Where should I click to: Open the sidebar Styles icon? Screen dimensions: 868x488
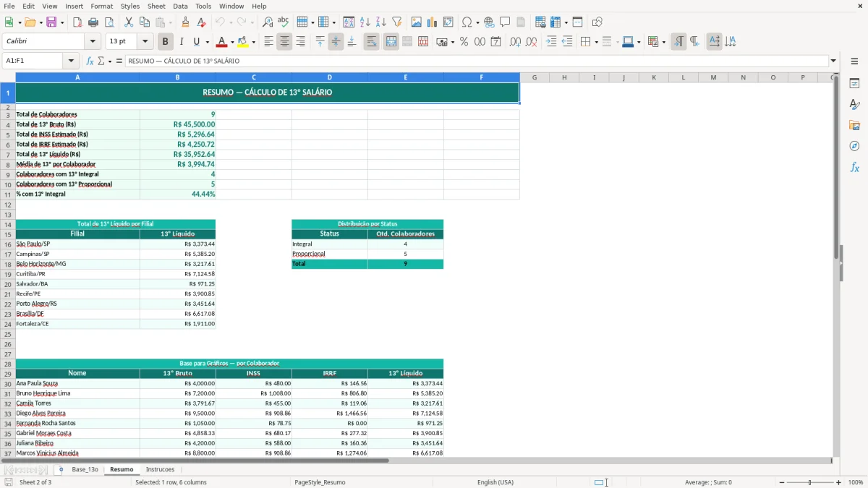854,104
